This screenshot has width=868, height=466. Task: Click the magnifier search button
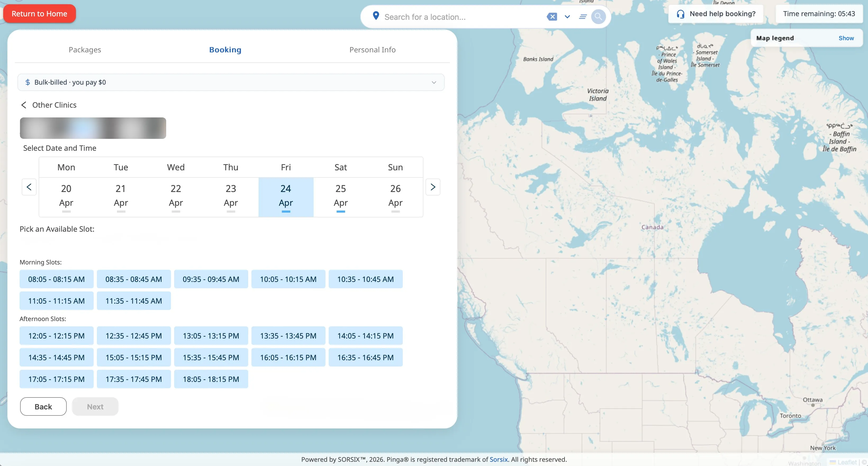[x=598, y=16]
